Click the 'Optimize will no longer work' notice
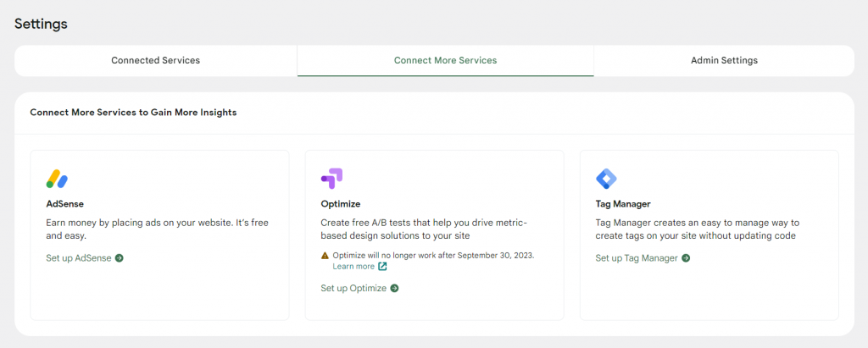The image size is (868, 348). (x=433, y=256)
